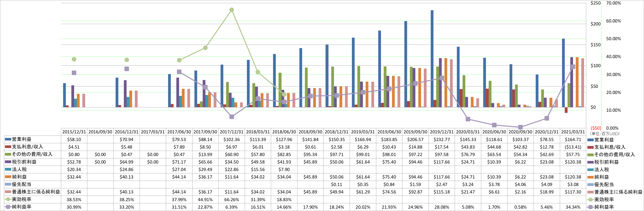Click the $0.11 preferred dividend cell

click(x=337, y=185)
